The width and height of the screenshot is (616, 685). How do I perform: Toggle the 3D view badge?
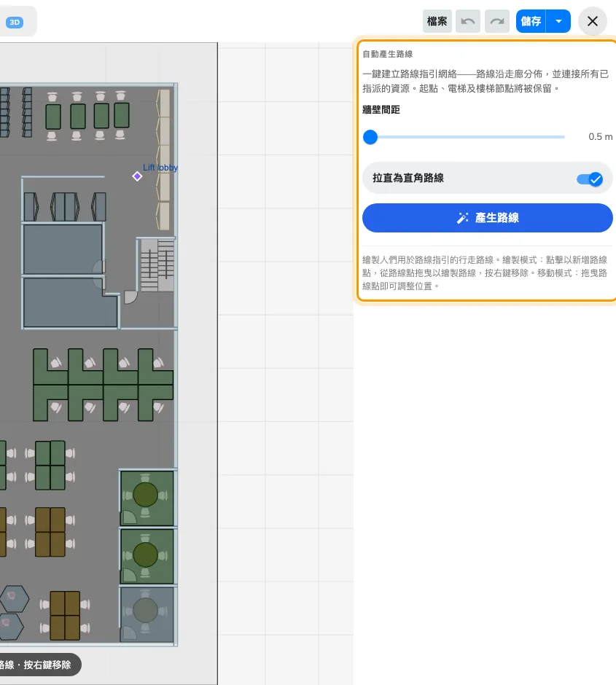(15, 23)
